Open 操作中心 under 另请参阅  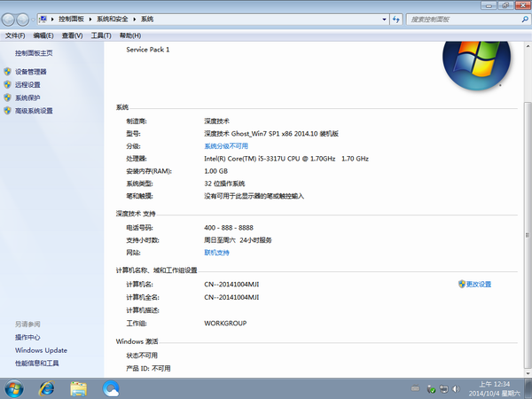(x=27, y=337)
